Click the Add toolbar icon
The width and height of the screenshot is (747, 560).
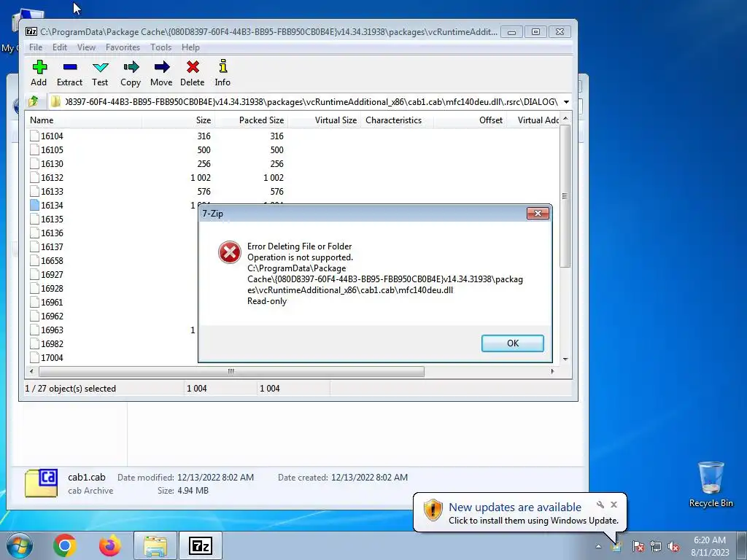coord(39,73)
